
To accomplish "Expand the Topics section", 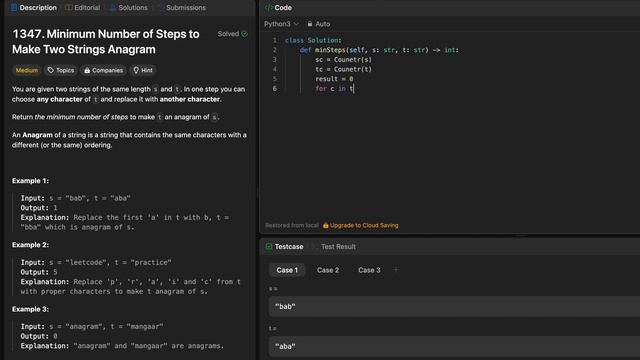I will point(61,70).
